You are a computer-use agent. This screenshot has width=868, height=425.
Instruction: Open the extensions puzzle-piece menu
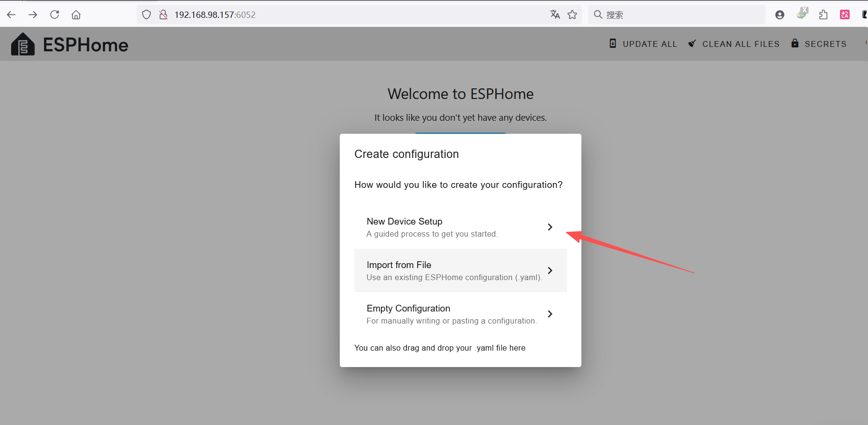824,15
